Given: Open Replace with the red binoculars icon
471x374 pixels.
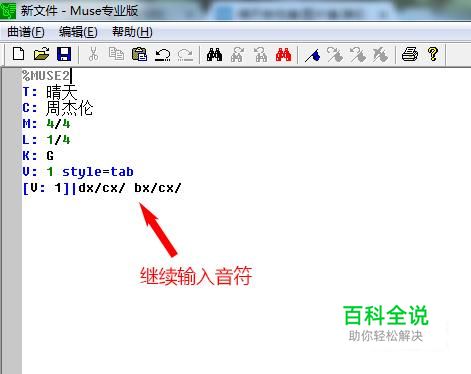Looking at the screenshot, I should click(283, 54).
